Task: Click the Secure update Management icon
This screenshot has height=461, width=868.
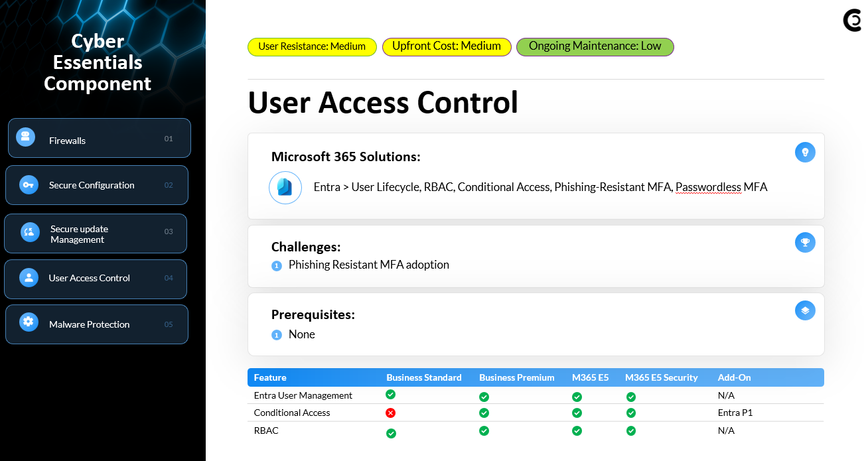Action: tap(30, 231)
